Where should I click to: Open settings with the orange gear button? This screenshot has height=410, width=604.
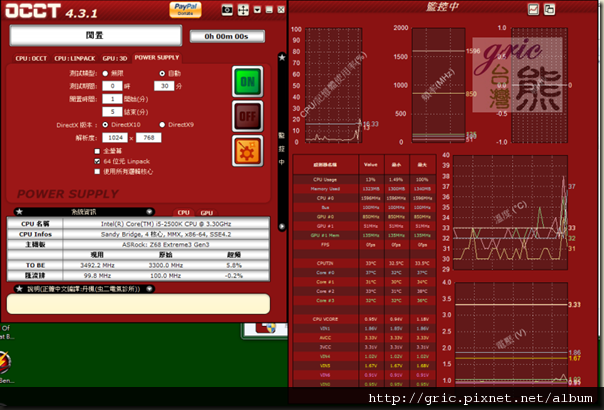tap(248, 151)
